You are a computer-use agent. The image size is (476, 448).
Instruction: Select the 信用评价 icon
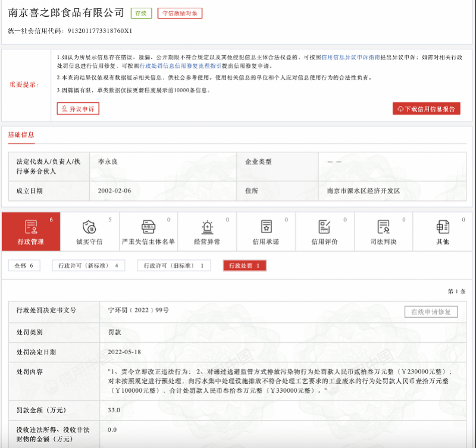[x=324, y=227]
